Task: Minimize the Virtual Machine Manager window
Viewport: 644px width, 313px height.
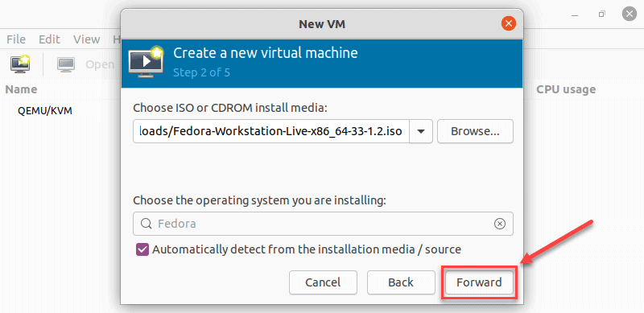Action: 574,14
